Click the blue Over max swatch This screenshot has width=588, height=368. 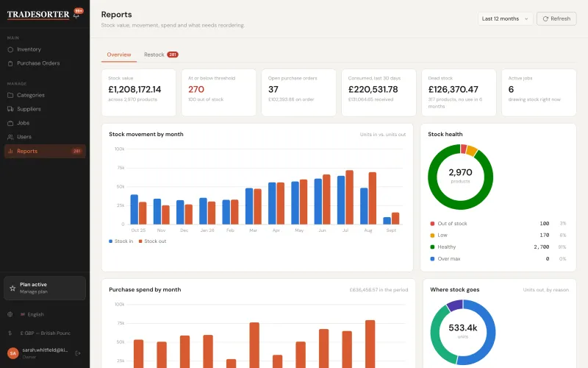[x=432, y=259]
